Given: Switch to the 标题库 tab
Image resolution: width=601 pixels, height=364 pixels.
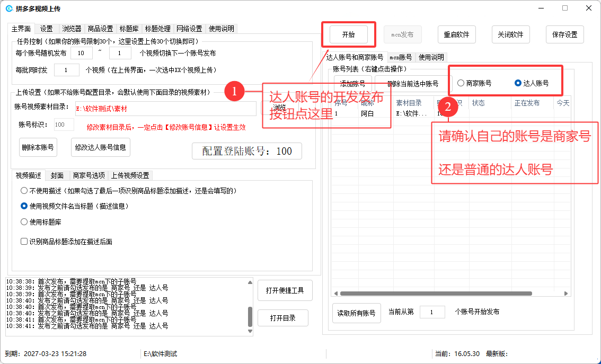Looking at the screenshot, I should (x=129, y=29).
